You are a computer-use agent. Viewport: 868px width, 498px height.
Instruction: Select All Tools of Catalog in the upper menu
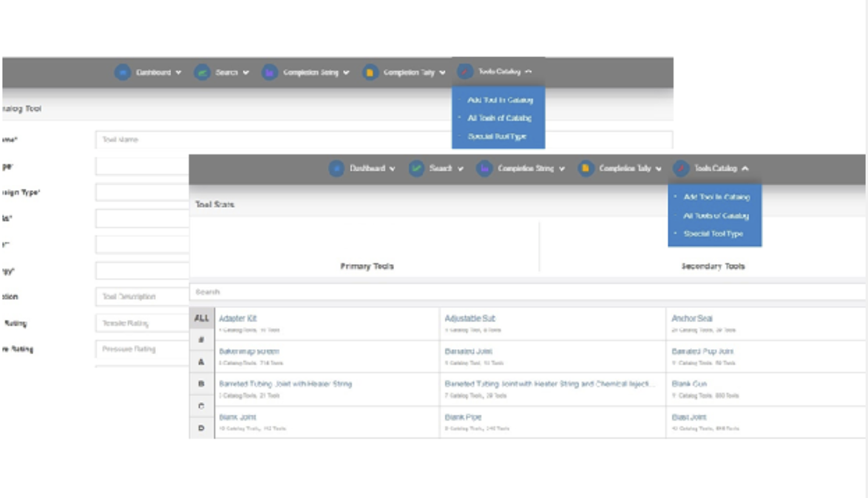coord(499,118)
